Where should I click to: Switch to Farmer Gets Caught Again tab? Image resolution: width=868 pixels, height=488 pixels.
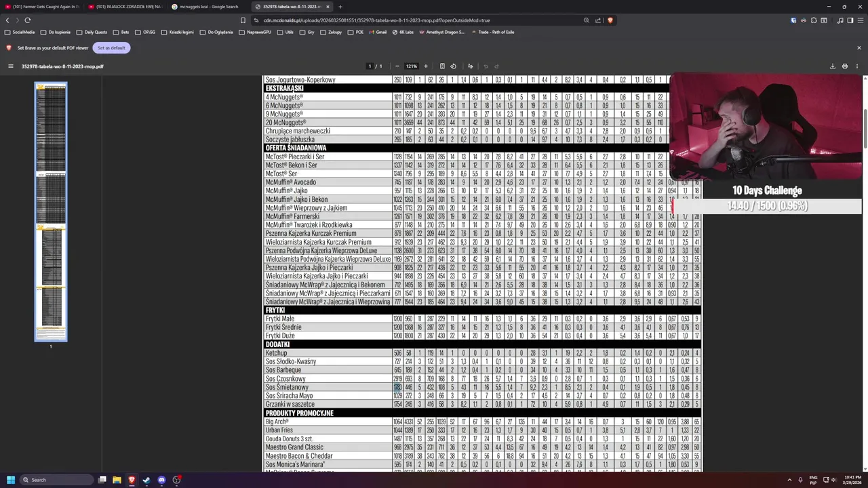click(42, 7)
